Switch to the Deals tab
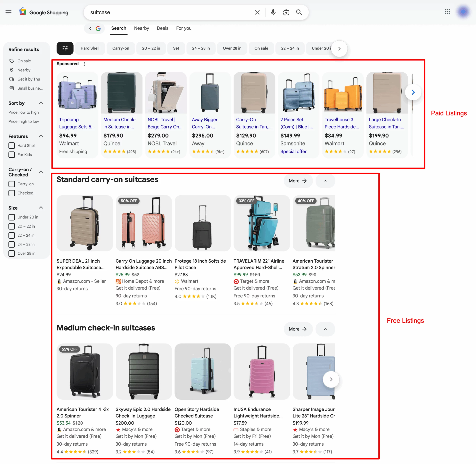 point(163,28)
